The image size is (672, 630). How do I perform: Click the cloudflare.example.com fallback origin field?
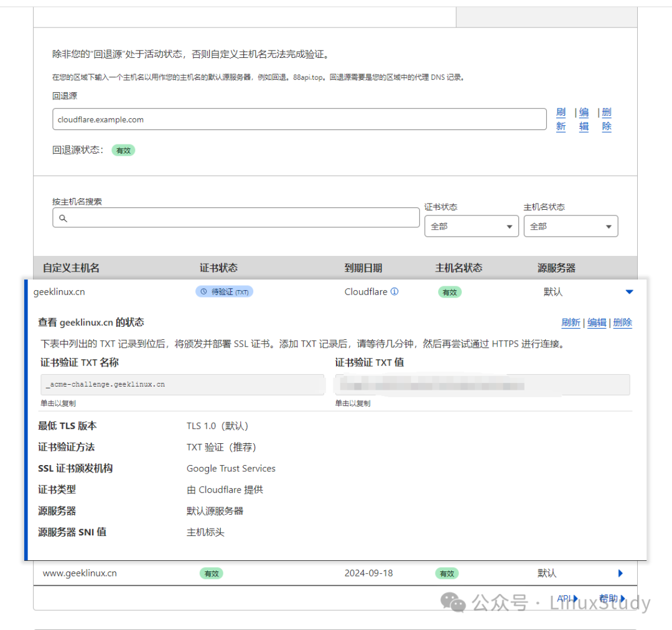pos(299,120)
